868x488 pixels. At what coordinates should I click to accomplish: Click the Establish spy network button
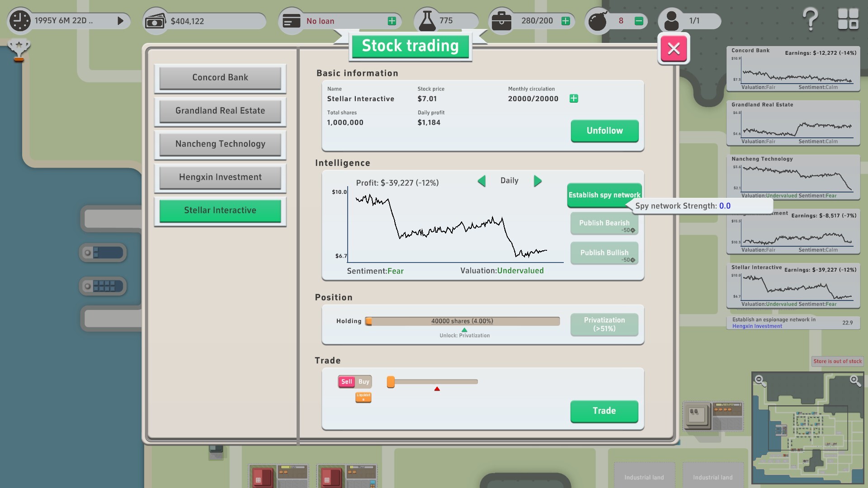coord(604,195)
